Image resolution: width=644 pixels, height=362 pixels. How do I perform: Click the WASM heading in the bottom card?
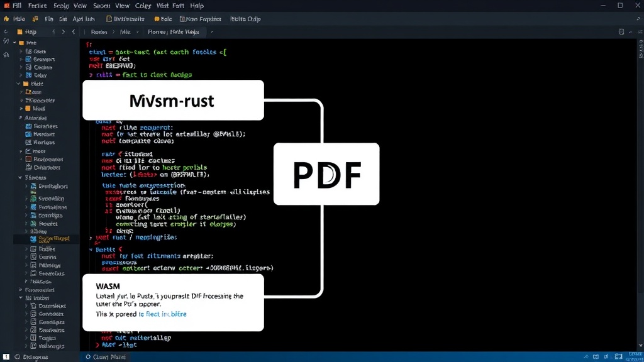[108, 286]
